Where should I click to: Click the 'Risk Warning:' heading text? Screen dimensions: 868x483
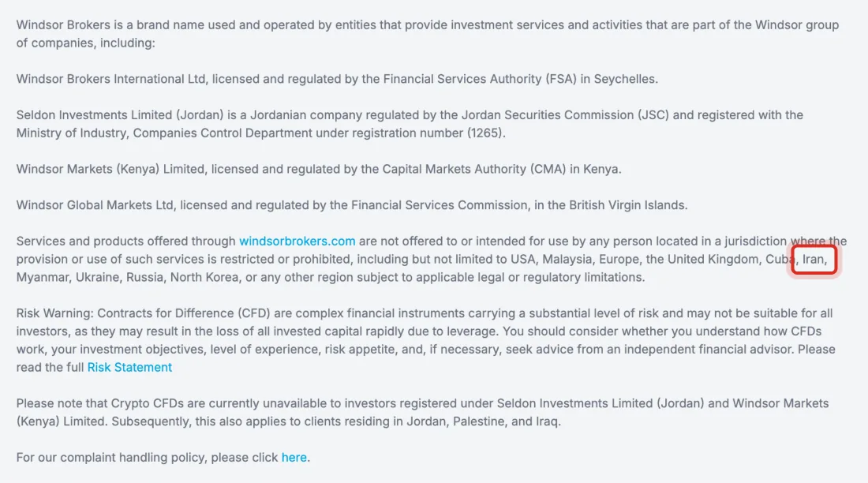click(x=54, y=313)
